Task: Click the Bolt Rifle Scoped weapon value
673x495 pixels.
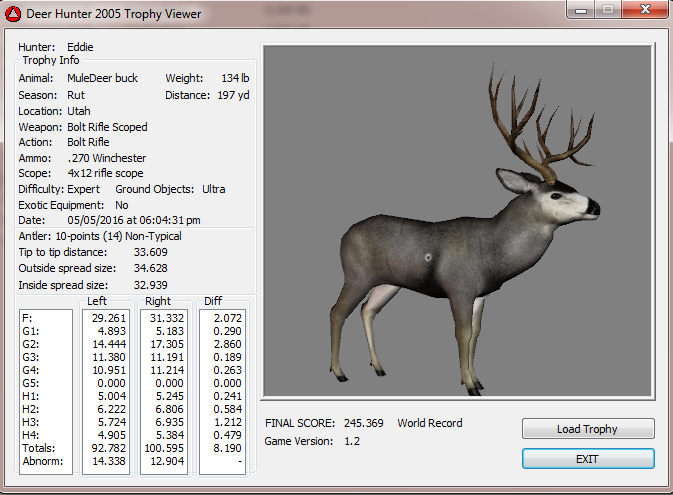Action: (x=107, y=127)
